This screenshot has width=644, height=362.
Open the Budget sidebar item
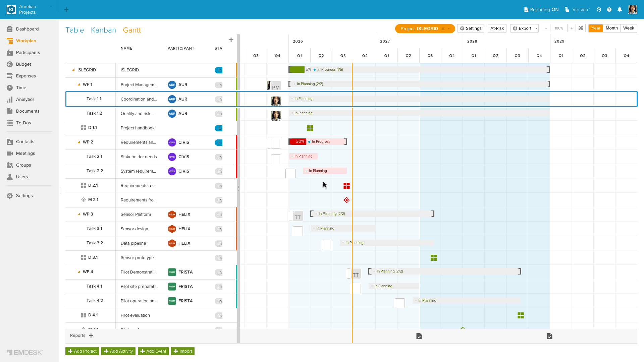23,64
